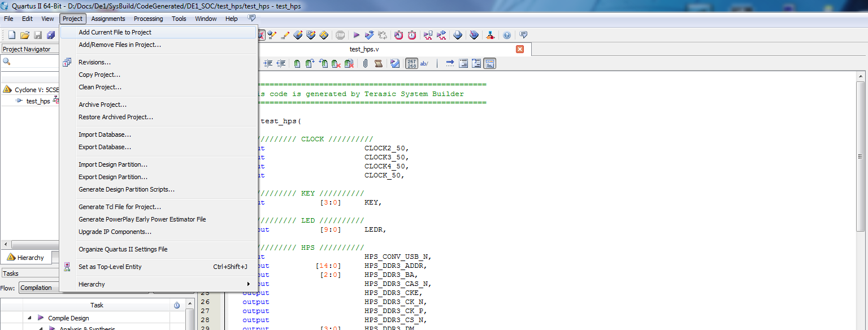Insert template scroll icon
This screenshot has height=330, width=868.
pyautogui.click(x=379, y=63)
